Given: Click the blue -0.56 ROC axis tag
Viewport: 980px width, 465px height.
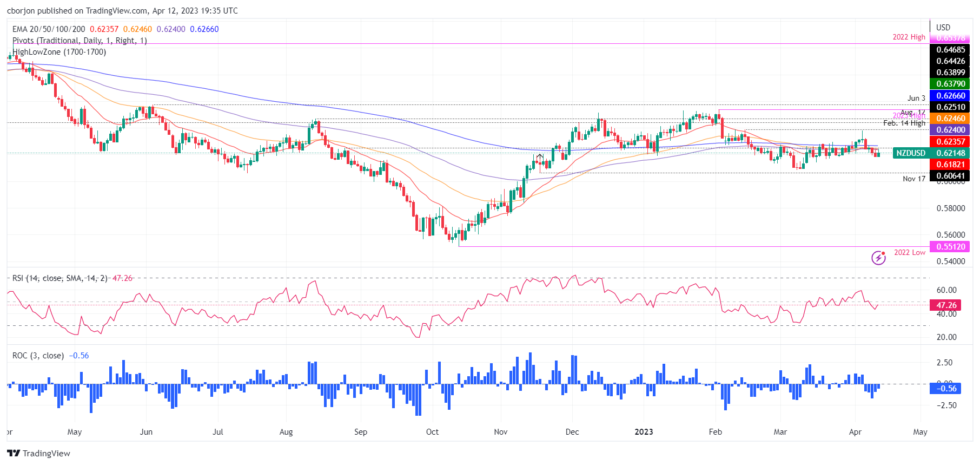Looking at the screenshot, I should coord(945,388).
